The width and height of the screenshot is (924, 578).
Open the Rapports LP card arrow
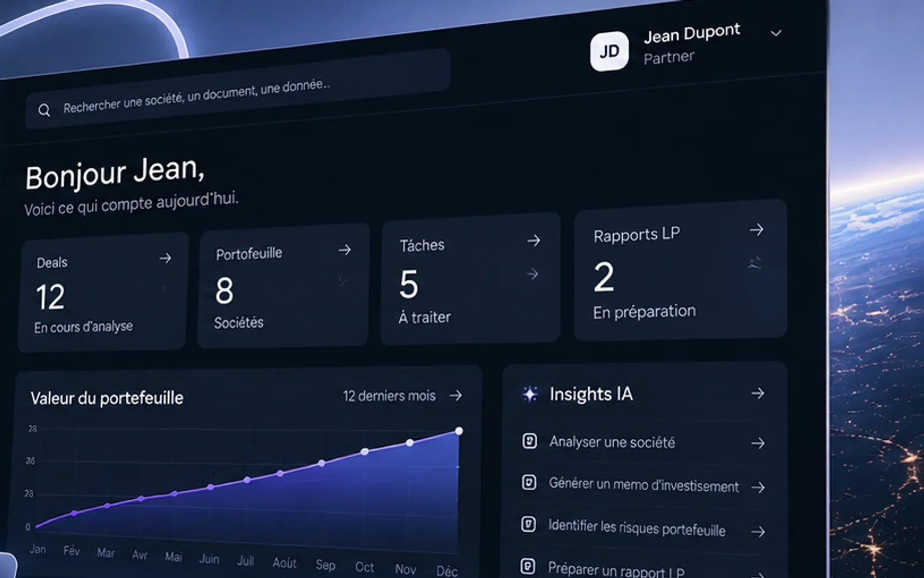point(757,230)
